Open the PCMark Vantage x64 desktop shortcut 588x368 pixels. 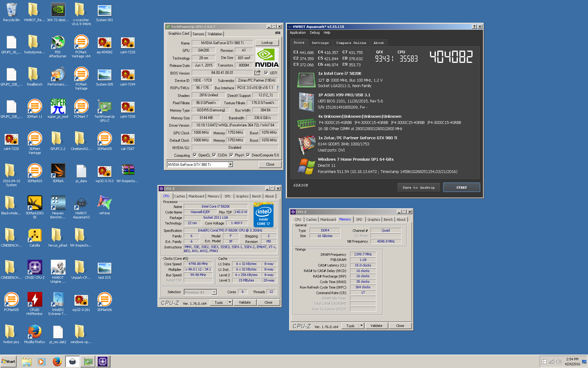click(81, 46)
